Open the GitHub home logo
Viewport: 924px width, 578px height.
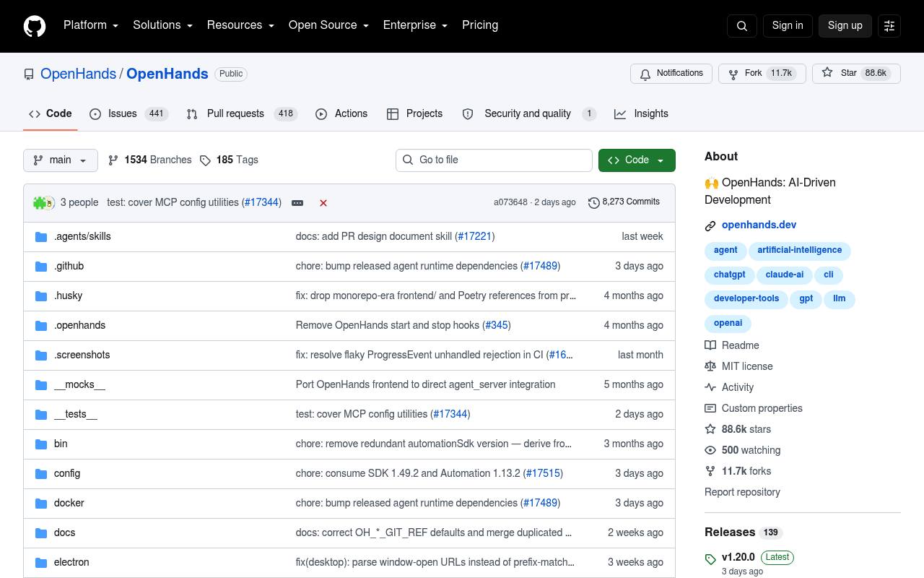click(35, 26)
